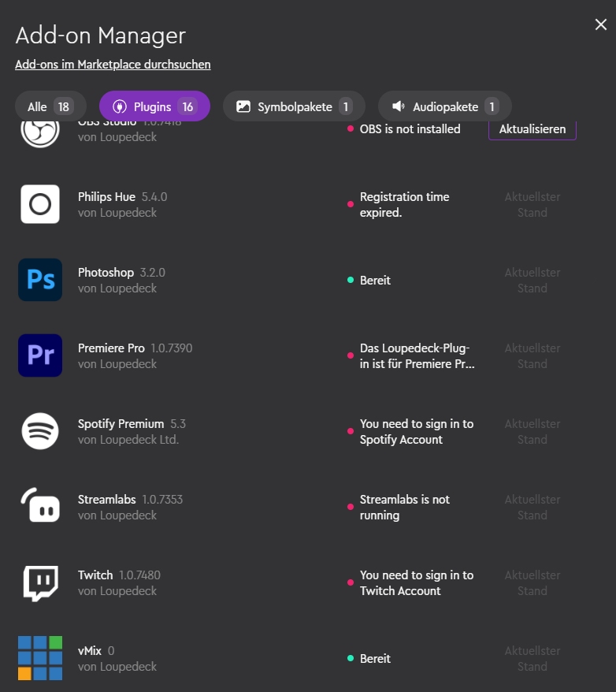
Task: Click the 'von Loupedeck Ltd.' author text
Action: point(128,440)
